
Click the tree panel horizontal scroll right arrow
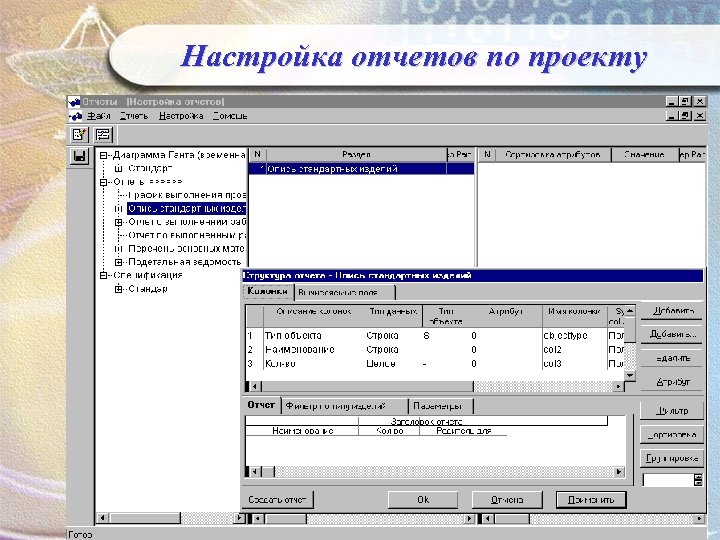(x=239, y=518)
